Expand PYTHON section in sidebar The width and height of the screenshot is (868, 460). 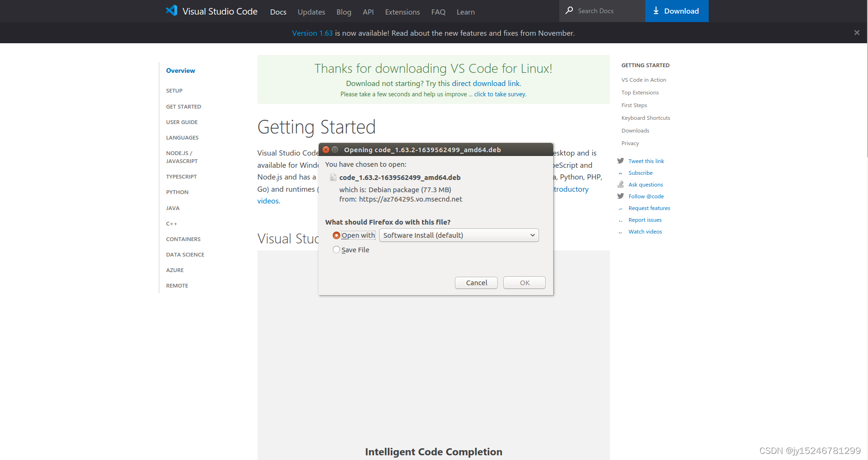177,192
